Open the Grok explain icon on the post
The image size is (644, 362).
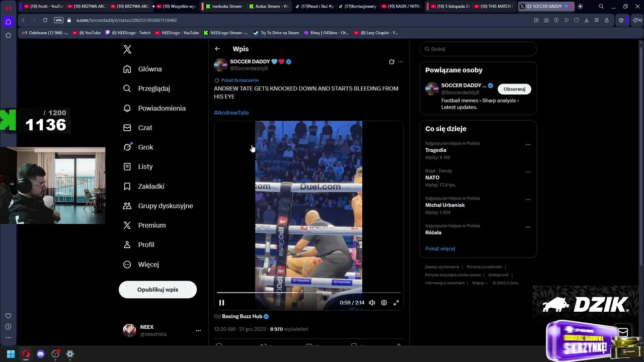[391, 62]
